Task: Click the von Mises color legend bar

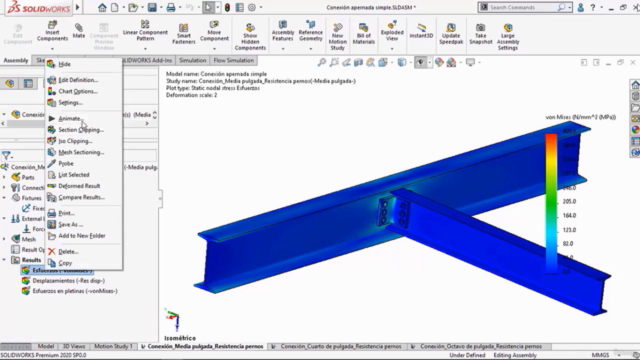Action: pos(551,203)
